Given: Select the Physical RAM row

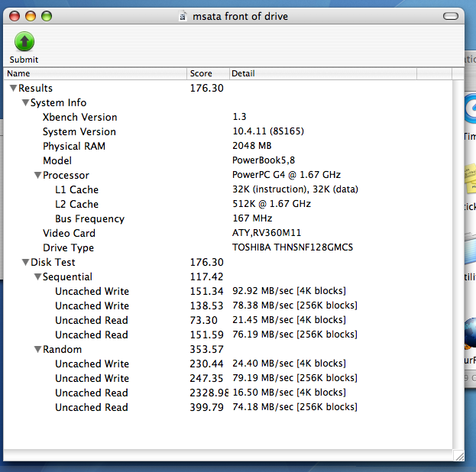Looking at the screenshot, I should (x=228, y=146).
